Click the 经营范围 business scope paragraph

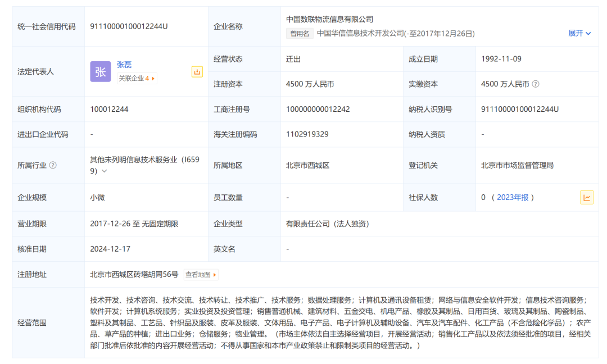click(x=341, y=322)
